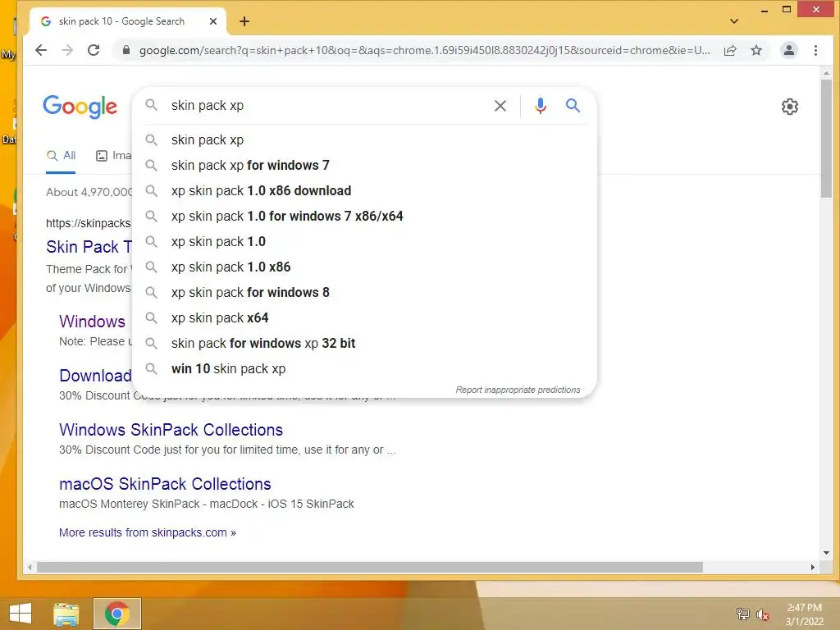Open the 'Skin Pack T' result title
840x630 pixels.
click(x=89, y=247)
